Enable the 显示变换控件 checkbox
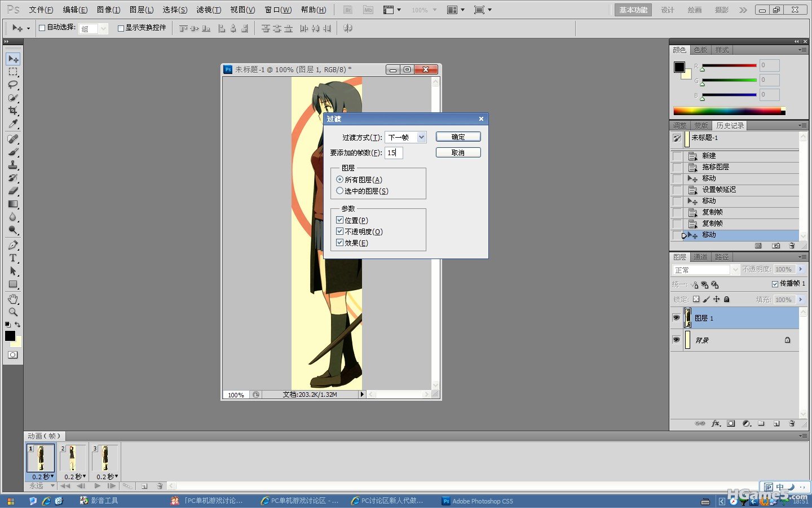Image resolution: width=812 pixels, height=508 pixels. click(121, 28)
